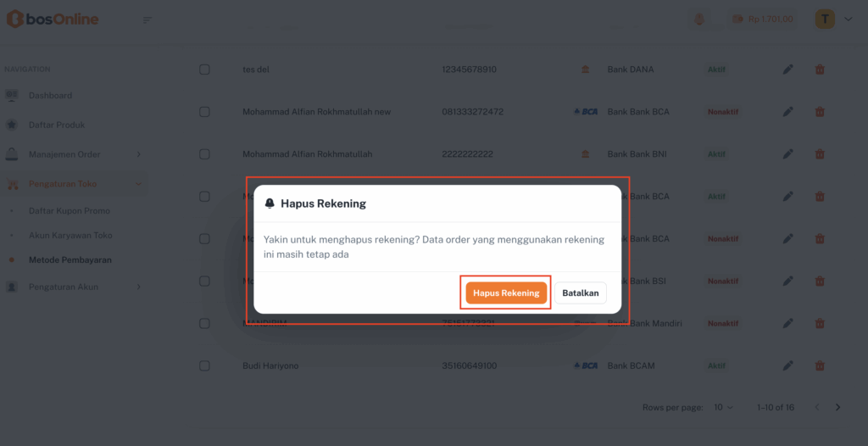The height and width of the screenshot is (446, 868).
Task: Go to Dashboard in sidebar
Action: pos(50,96)
